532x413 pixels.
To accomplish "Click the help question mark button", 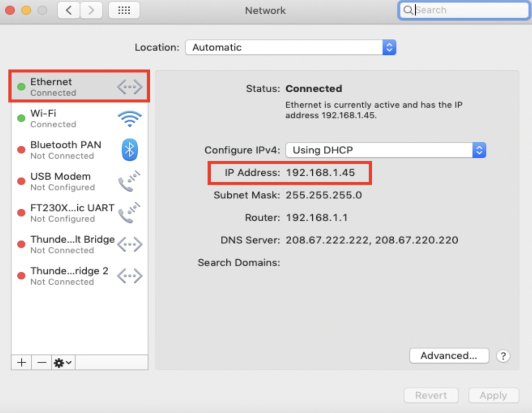I will (x=503, y=356).
